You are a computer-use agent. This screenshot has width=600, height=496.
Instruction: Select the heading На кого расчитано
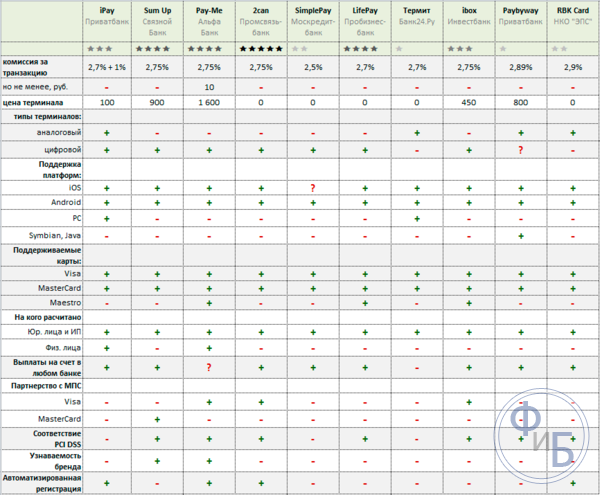tap(48, 317)
